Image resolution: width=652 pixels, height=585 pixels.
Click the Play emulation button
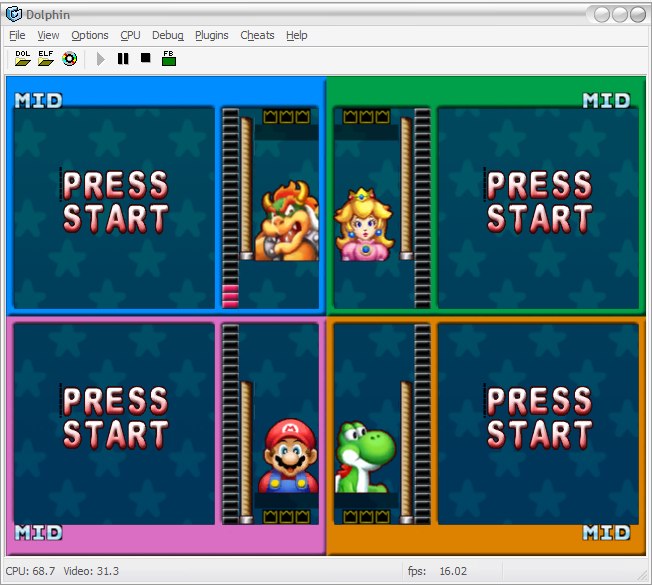[100, 59]
